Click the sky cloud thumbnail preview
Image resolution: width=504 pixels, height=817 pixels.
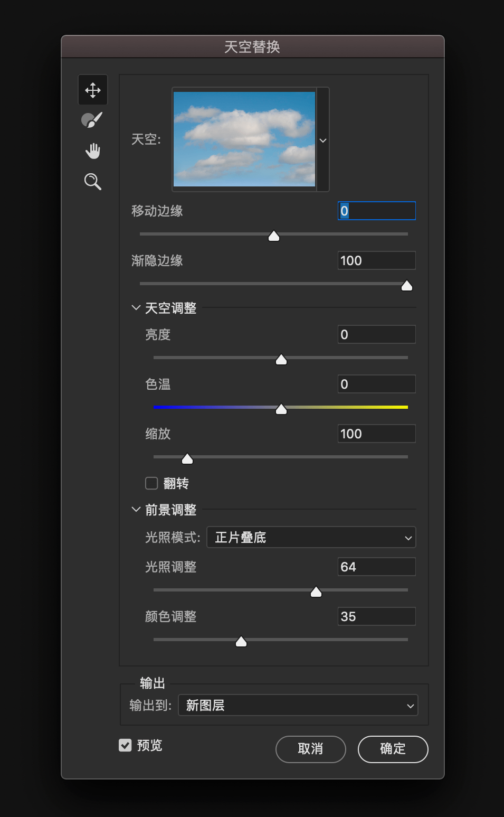(244, 139)
